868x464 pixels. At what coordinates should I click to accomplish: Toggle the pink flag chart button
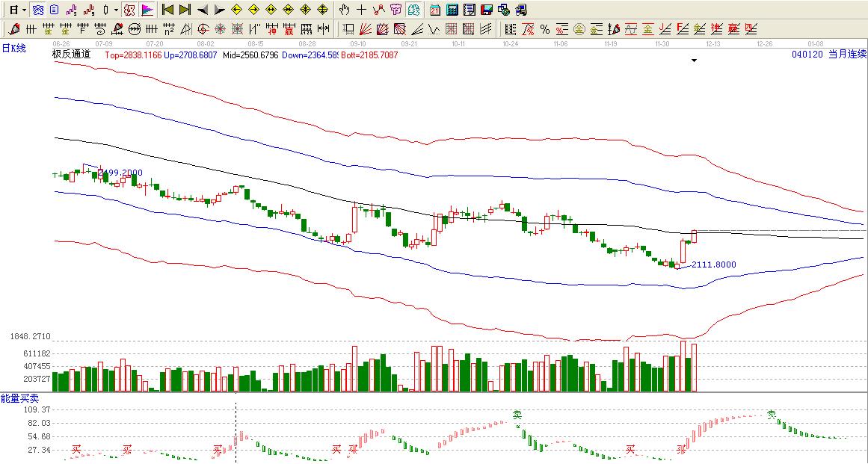[147, 10]
